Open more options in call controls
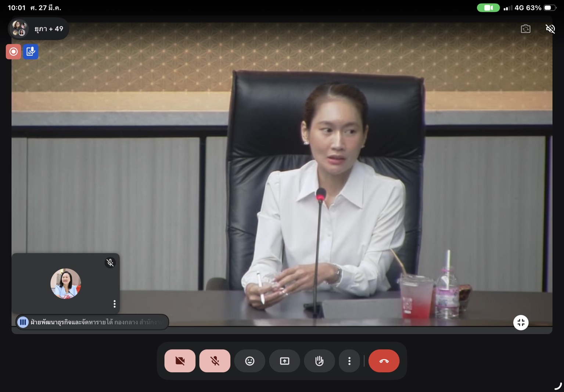This screenshot has height=392, width=564. 349,361
